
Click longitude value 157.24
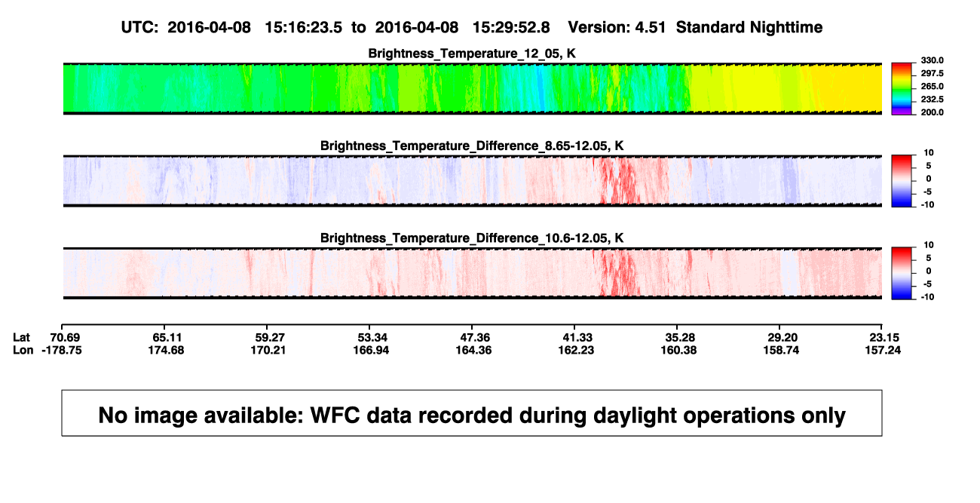(x=883, y=350)
